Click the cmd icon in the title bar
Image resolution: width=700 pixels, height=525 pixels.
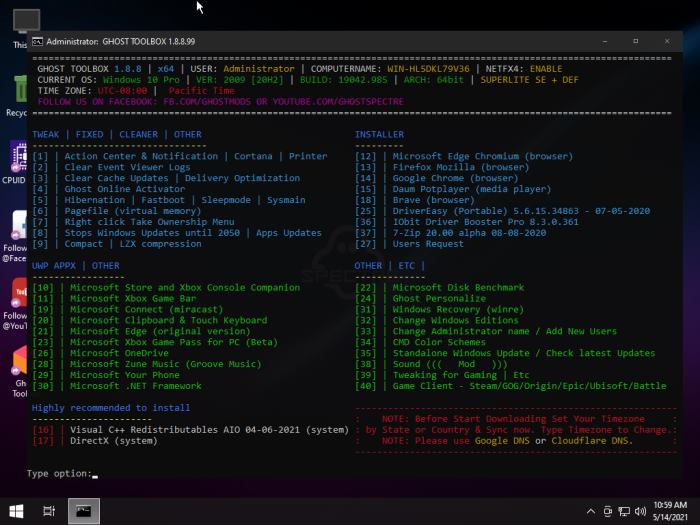(x=37, y=42)
